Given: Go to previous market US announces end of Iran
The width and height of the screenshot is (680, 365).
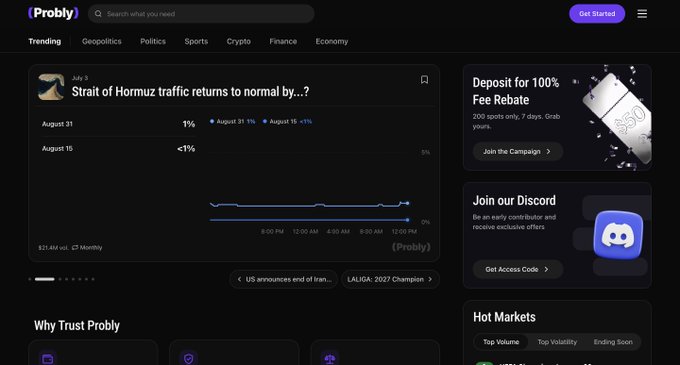Looking at the screenshot, I should point(284,279).
